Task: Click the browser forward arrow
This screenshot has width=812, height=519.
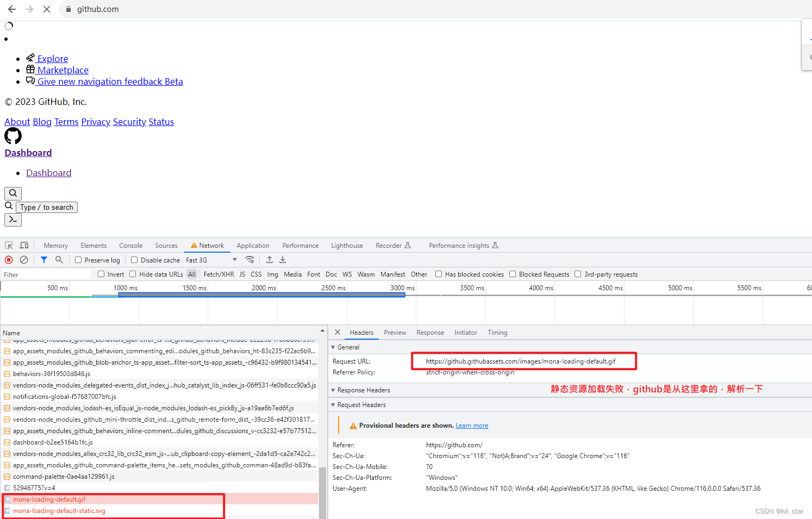Action: [29, 9]
